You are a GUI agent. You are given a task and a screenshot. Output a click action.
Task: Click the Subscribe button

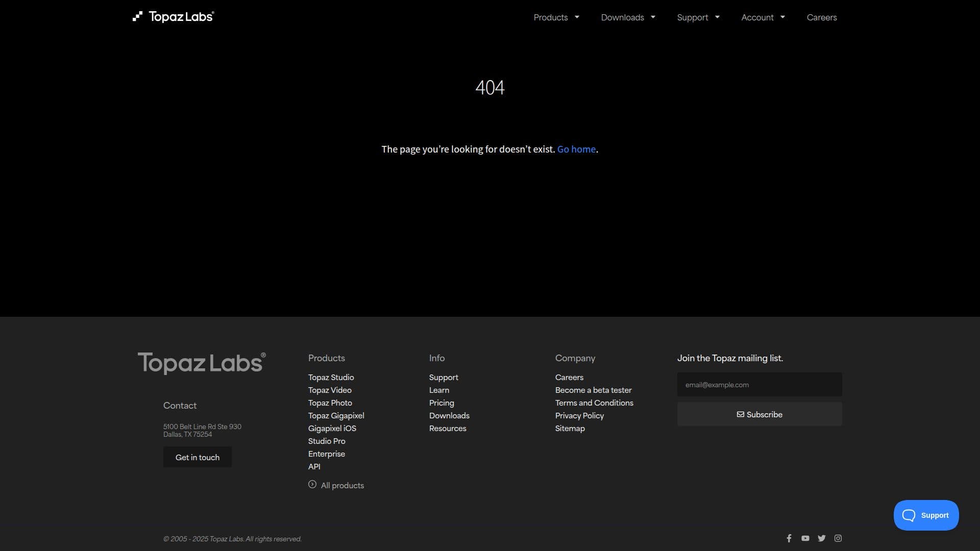[759, 414]
